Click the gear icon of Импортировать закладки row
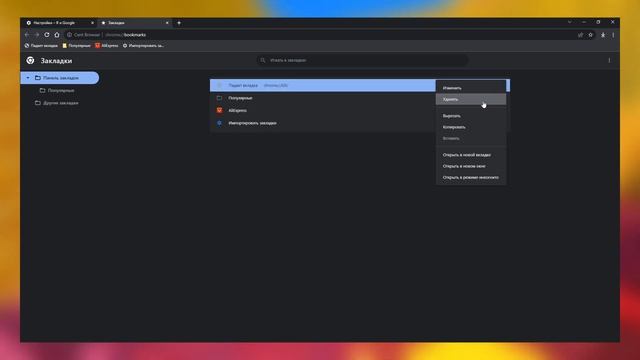The width and height of the screenshot is (640, 360). coord(220,123)
